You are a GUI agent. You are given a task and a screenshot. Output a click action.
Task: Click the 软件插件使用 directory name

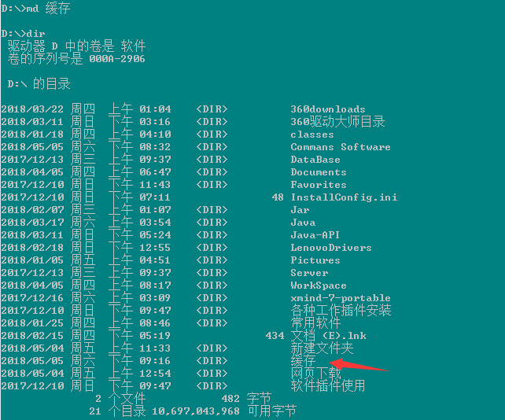point(328,385)
